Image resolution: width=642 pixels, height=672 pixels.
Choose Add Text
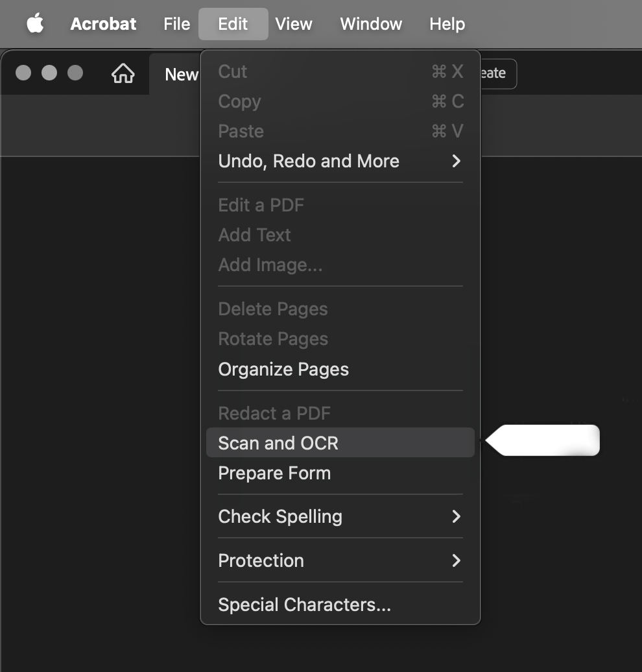340,235
